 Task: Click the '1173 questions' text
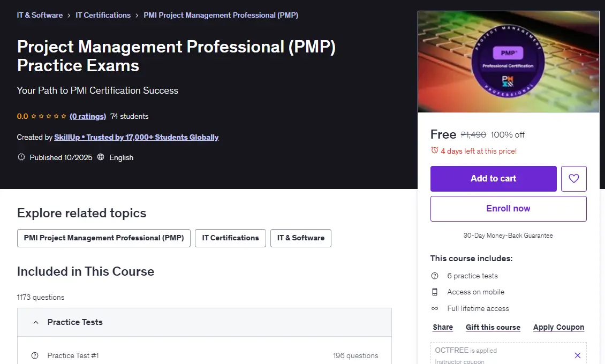click(41, 297)
